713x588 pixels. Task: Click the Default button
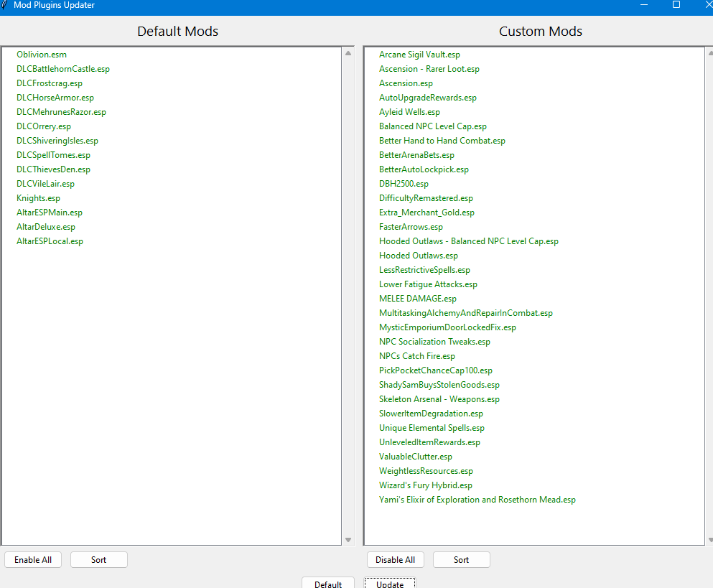328,583
